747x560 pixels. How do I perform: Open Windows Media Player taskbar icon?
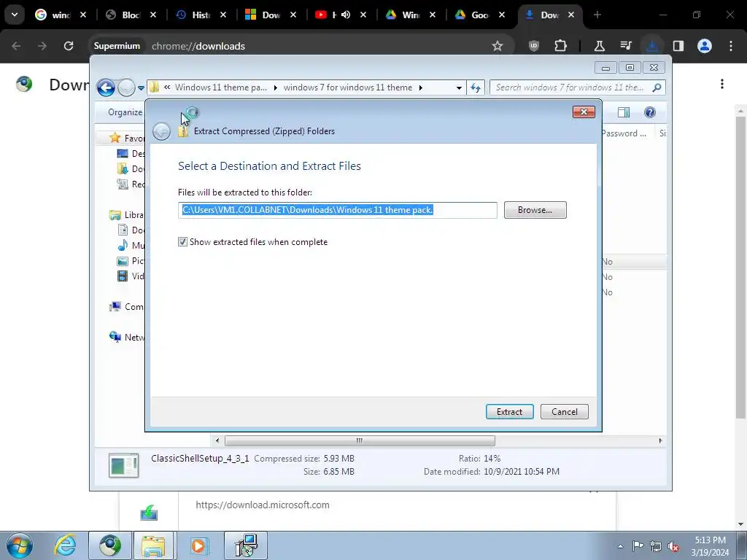point(198,545)
